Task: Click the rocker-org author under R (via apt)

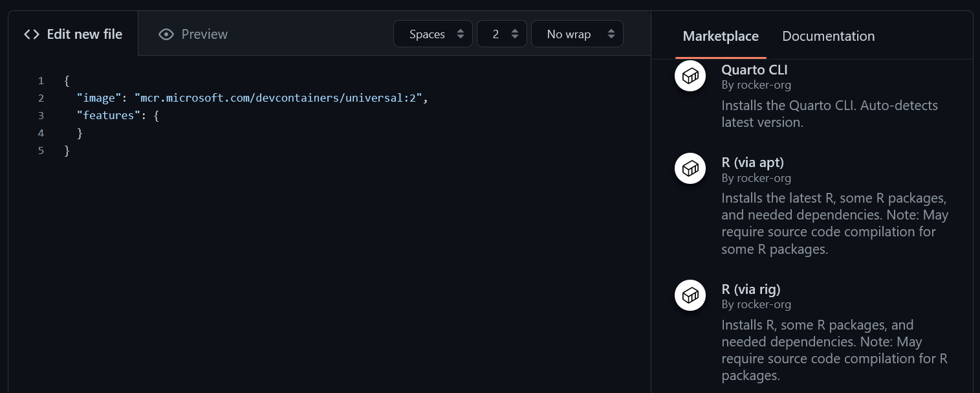Action: coord(756,177)
